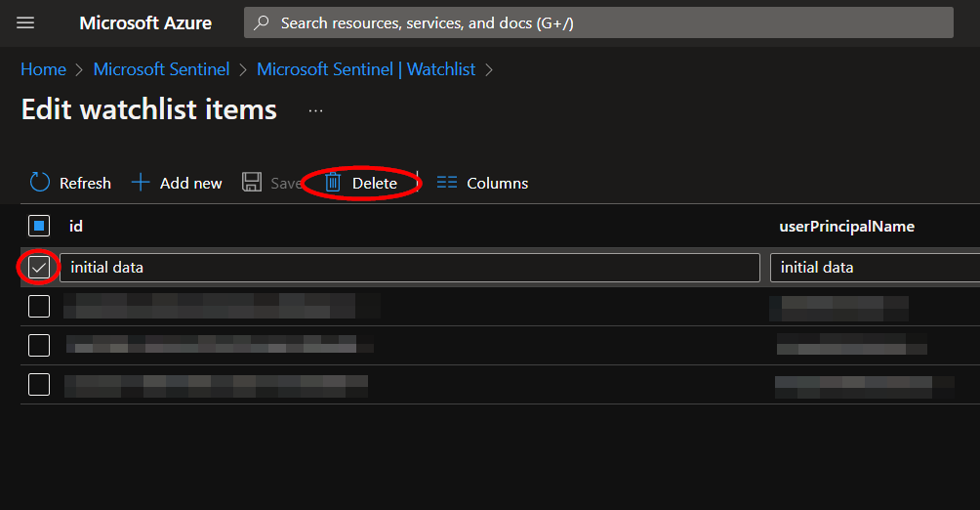Click the Edit watchlist items heading
Screen dimensions: 980x510
[x=148, y=109]
